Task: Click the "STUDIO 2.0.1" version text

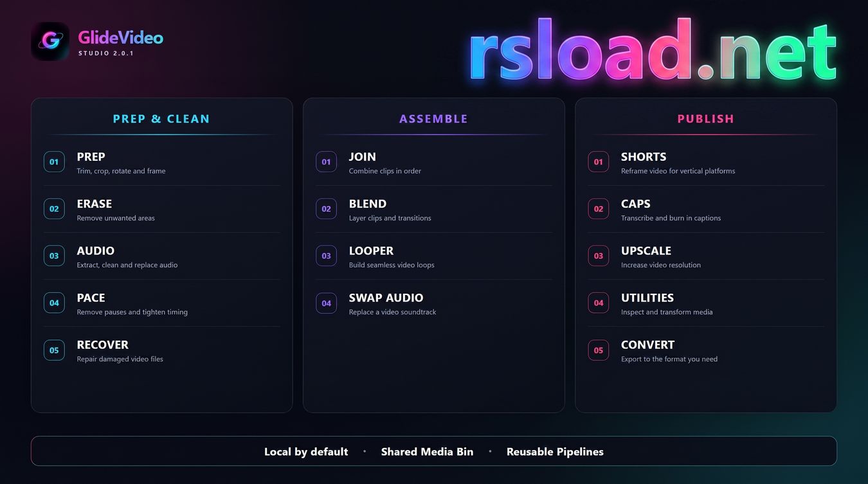Action: tap(106, 53)
